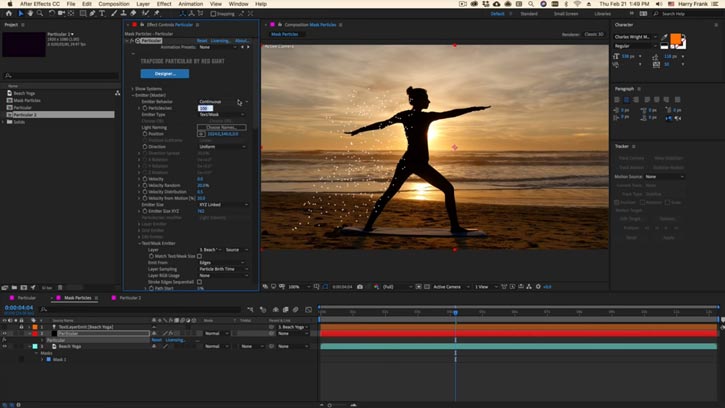Click About... link in Effect Controls
The height and width of the screenshot is (408, 725).
[242, 41]
